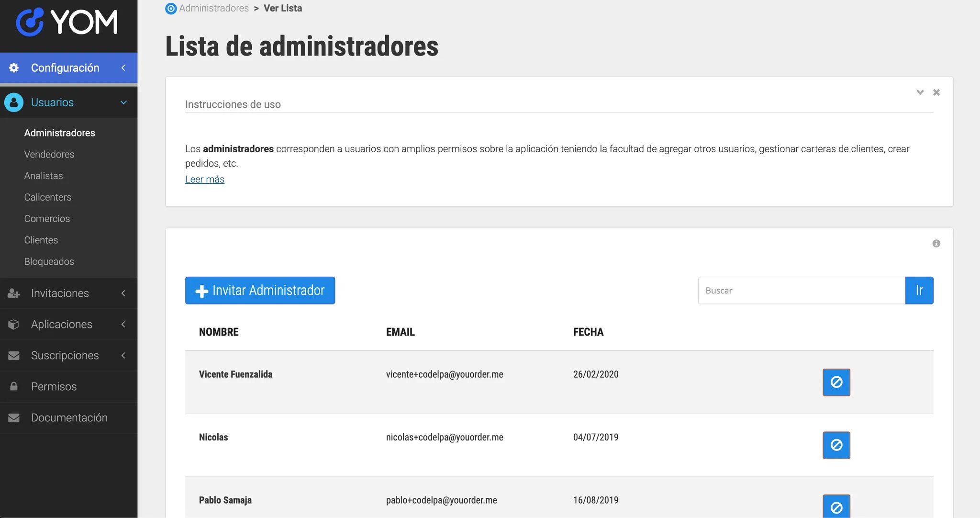Close the Instrucciones de uso panel
Screen dimensions: 980x518
click(x=936, y=92)
